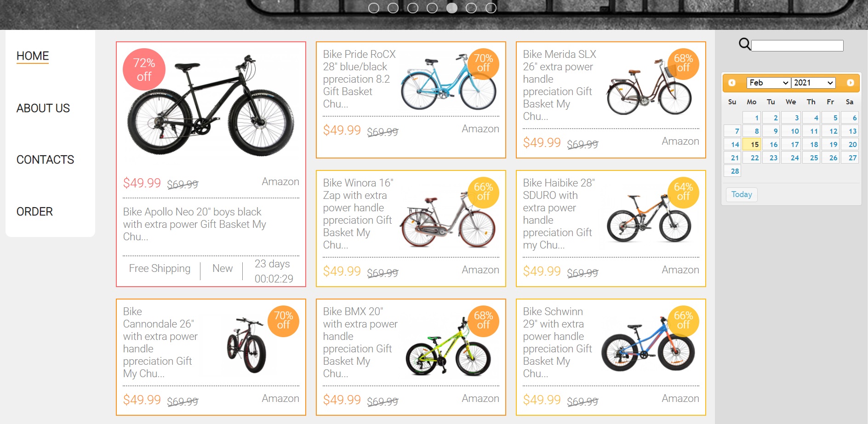
Task: Go to next month in calendar
Action: [x=850, y=83]
